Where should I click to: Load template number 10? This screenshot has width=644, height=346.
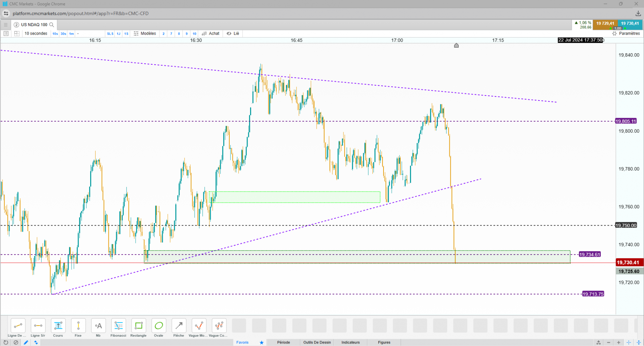[x=195, y=34]
